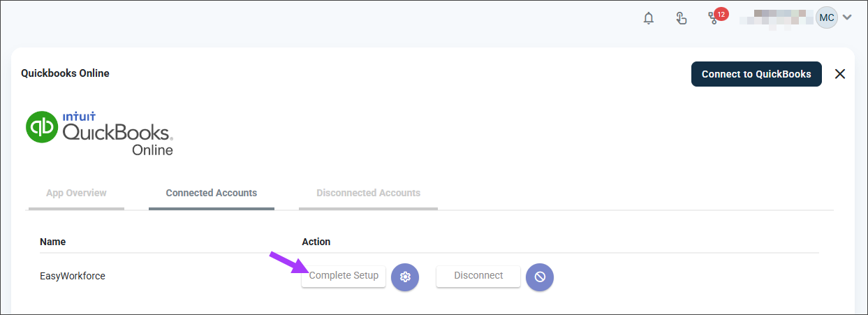The image size is (868, 315).
Task: Click the round ban icon button
Action: [540, 277]
